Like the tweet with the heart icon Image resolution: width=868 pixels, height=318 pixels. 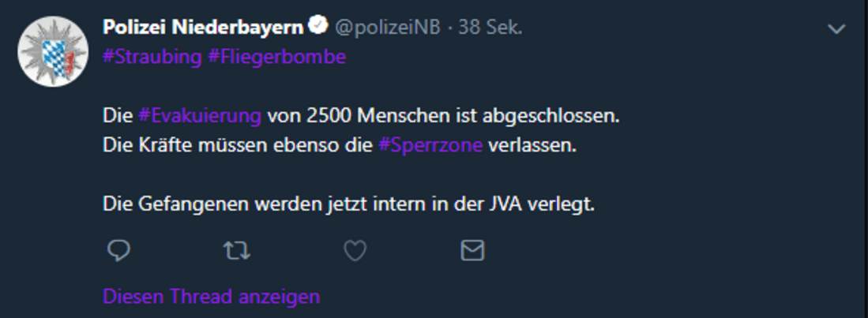355,251
